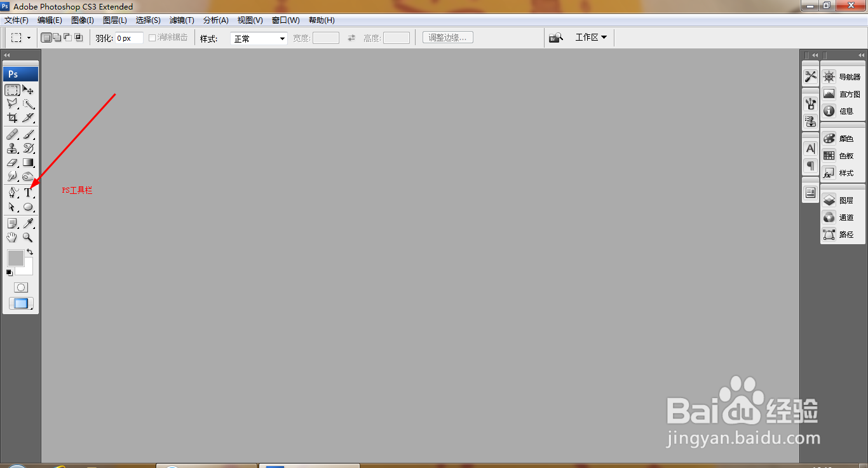The width and height of the screenshot is (868, 468).
Task: Select the Ellipse shape tool
Action: [x=28, y=207]
